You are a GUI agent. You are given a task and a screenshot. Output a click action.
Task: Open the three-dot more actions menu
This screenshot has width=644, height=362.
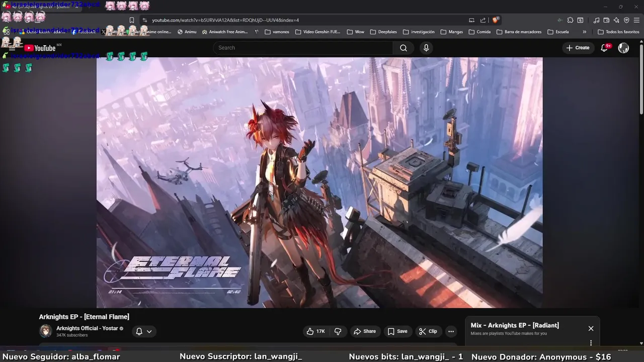[451, 331]
